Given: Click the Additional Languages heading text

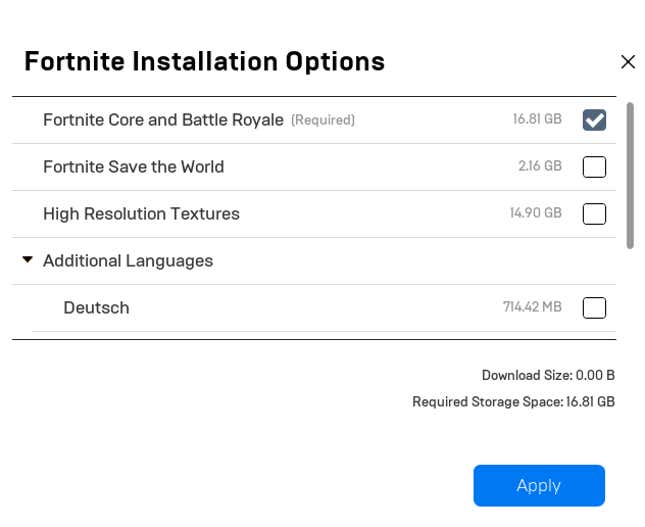Looking at the screenshot, I should (128, 261).
